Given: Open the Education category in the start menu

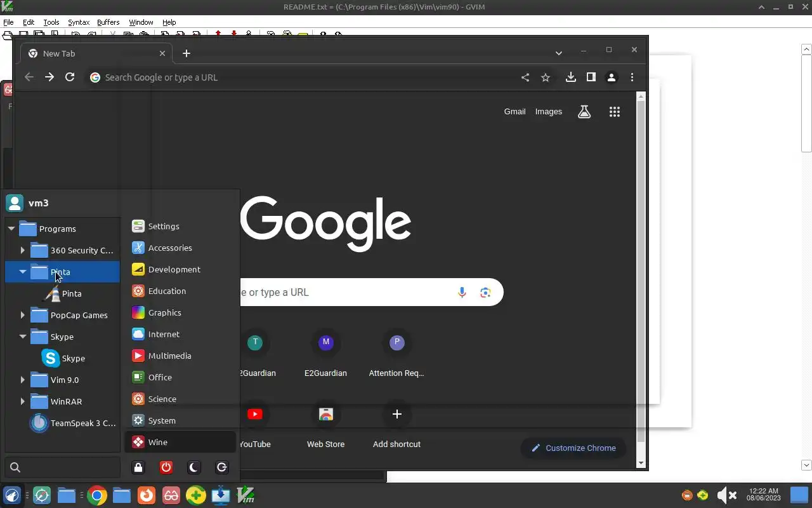Looking at the screenshot, I should pos(181,291).
